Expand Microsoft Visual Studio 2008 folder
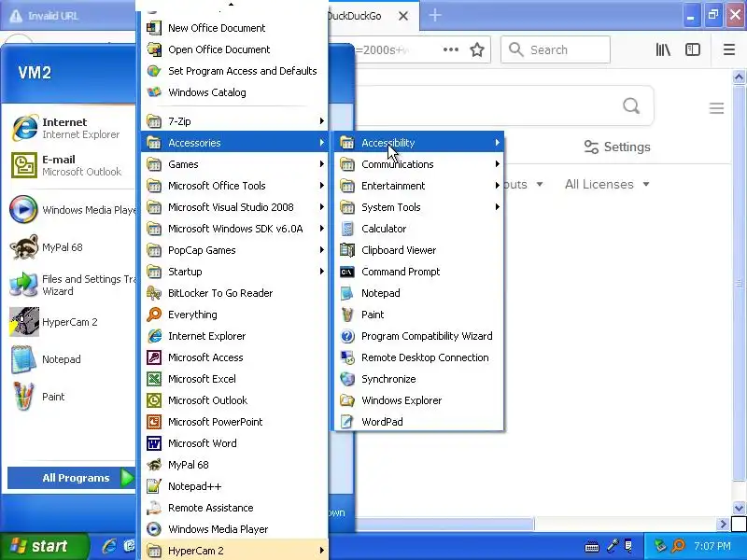747x560 pixels. [x=234, y=207]
